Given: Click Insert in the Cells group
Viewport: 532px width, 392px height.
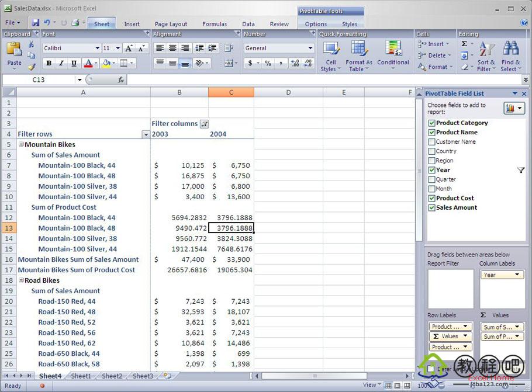Looking at the screenshot, I should 434,44.
